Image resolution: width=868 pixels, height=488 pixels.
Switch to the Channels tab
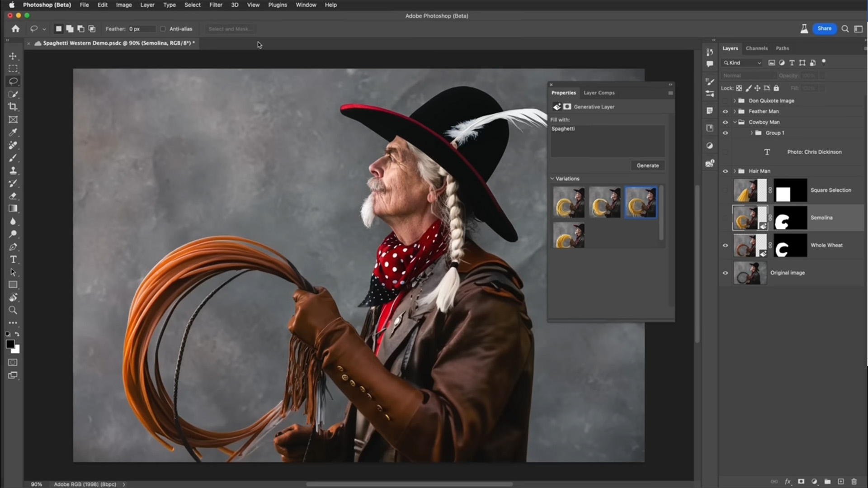pos(756,48)
